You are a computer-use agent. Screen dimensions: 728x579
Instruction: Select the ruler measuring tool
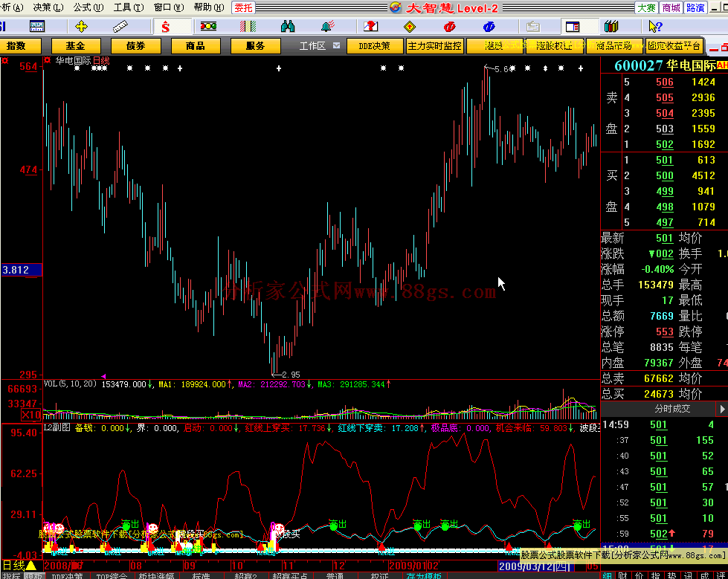[x=120, y=27]
